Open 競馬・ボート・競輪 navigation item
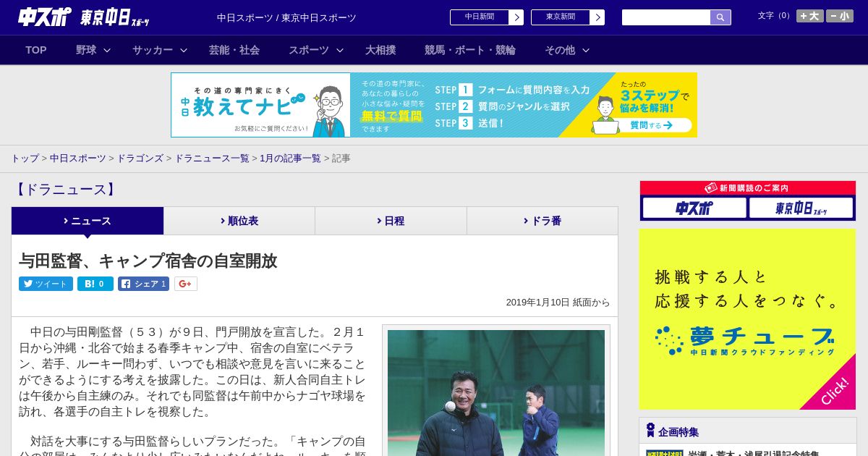 pyautogui.click(x=470, y=50)
